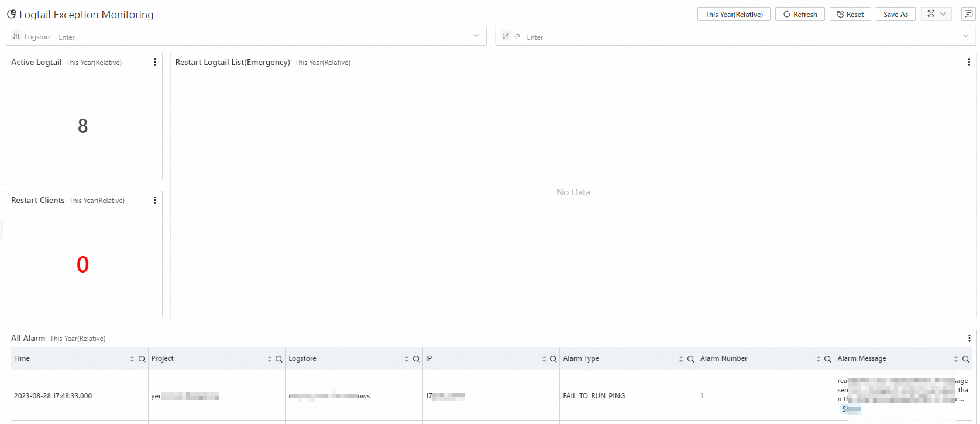Click the Restart Clients value 0
The width and height of the screenshot is (980, 424).
coord(83,264)
